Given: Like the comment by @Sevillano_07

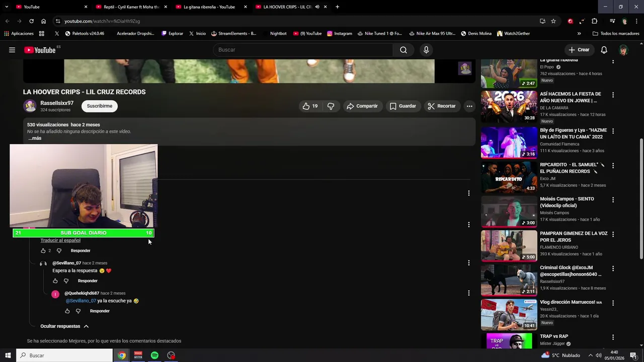Looking at the screenshot, I should pos(55,281).
